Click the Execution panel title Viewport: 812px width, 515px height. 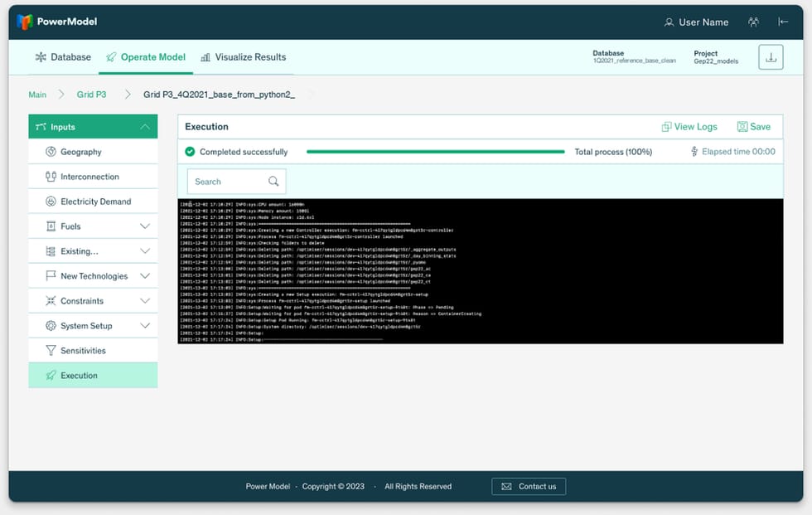point(206,127)
